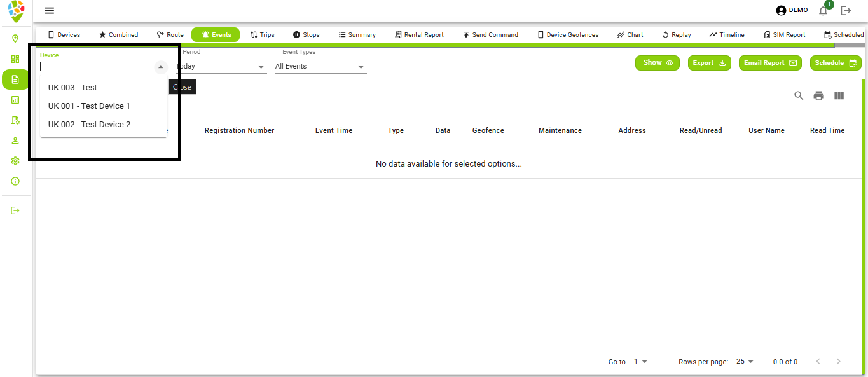Open the Device Geofences tab
The image size is (868, 377).
(568, 35)
